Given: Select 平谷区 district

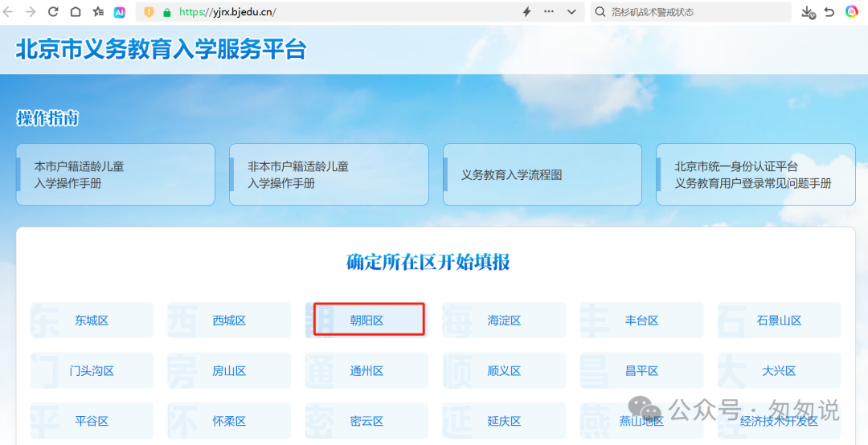Looking at the screenshot, I should pyautogui.click(x=92, y=421).
